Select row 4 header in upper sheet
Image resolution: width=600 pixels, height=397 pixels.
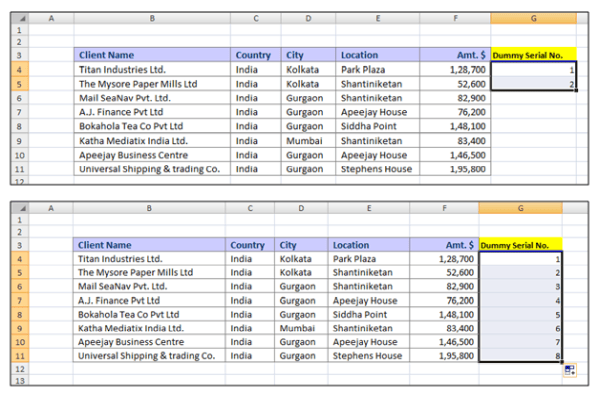(20, 70)
